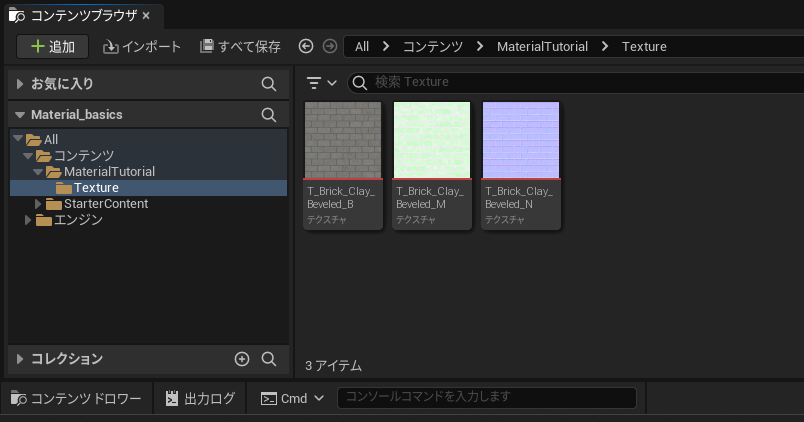The height and width of the screenshot is (422, 804).
Task: Click the search icon beside Material_basics
Action: [268, 115]
